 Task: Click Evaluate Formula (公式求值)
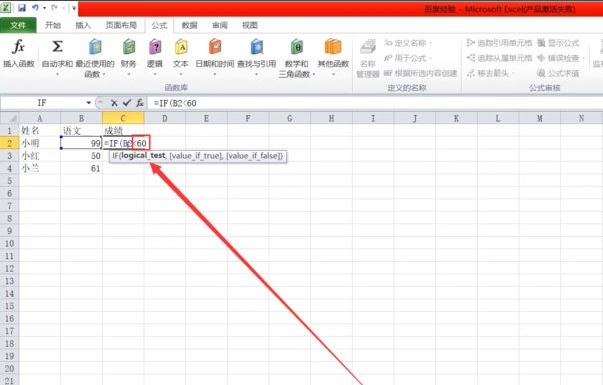point(558,73)
